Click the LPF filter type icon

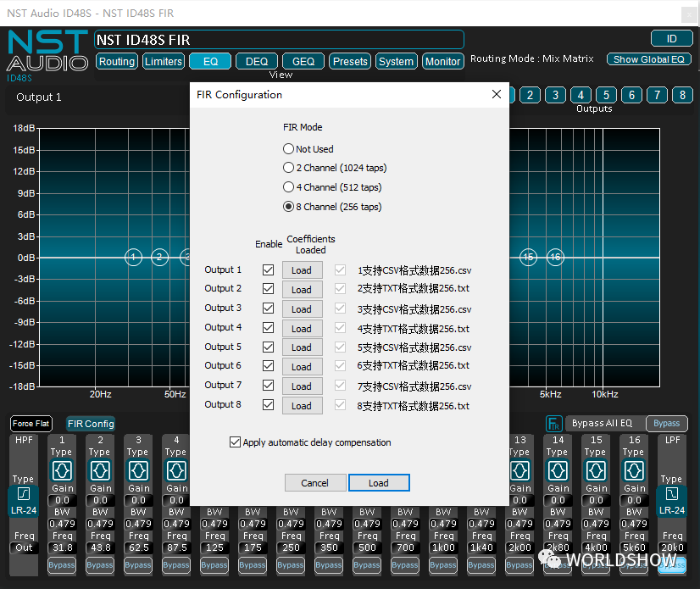[x=672, y=494]
